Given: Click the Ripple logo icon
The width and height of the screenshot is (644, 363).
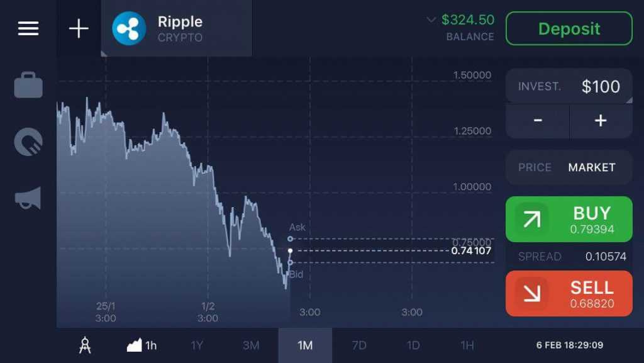Looking at the screenshot, I should coord(129,28).
